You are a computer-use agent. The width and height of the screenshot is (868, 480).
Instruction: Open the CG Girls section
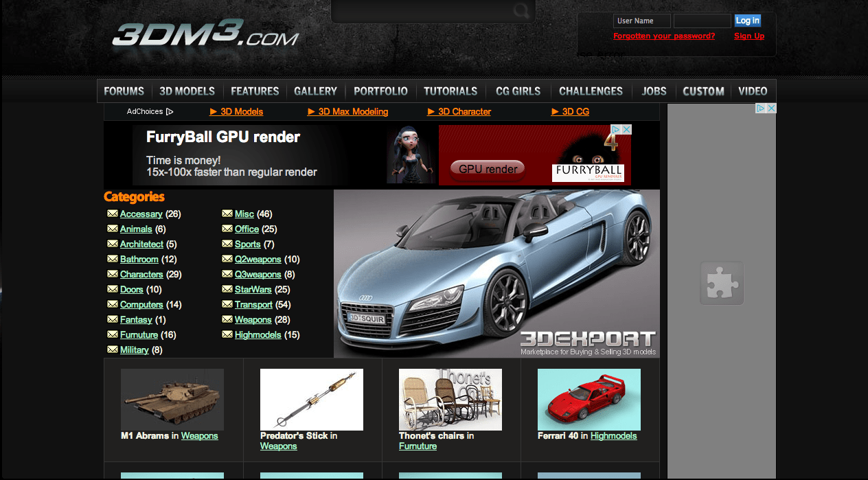[518, 91]
